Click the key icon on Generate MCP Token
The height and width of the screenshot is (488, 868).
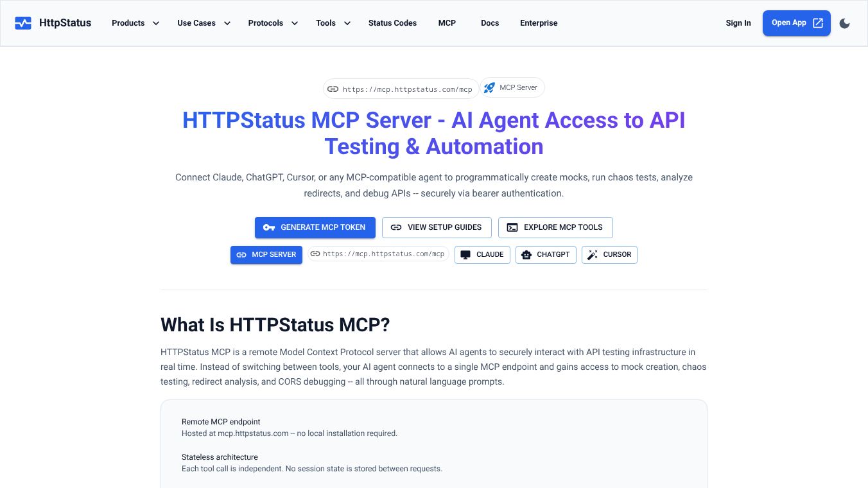click(269, 227)
